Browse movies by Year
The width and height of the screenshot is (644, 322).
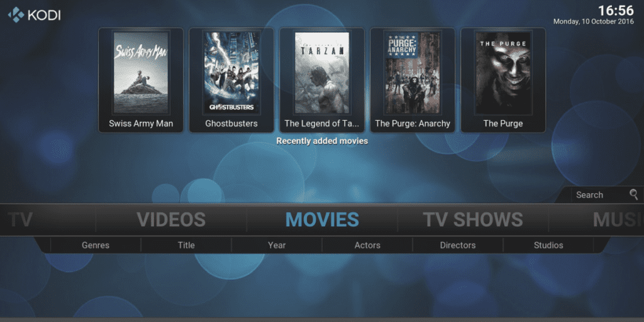tap(277, 245)
